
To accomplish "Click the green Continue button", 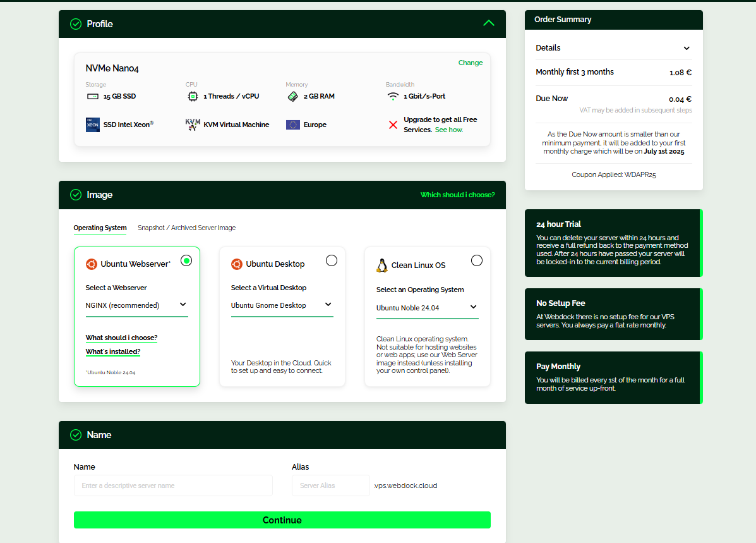I will 282,520.
